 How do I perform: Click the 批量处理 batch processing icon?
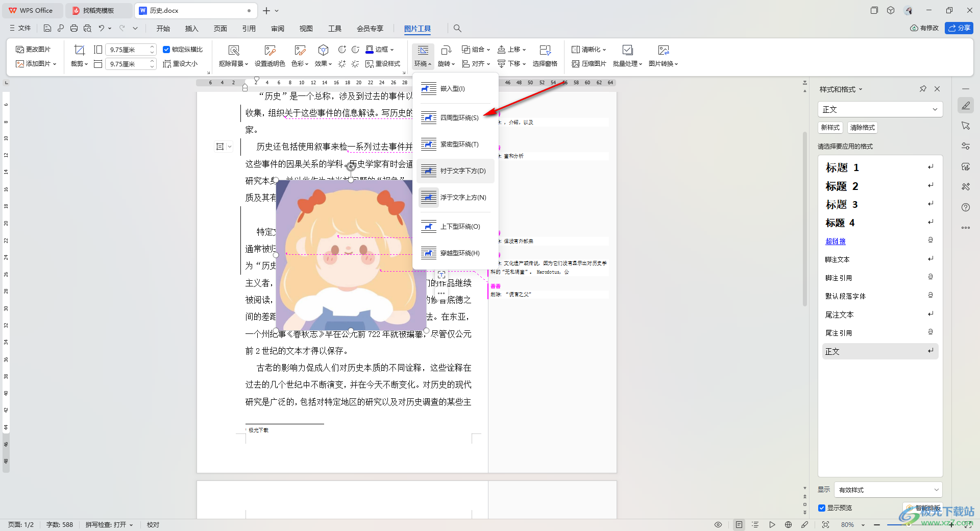(x=628, y=50)
